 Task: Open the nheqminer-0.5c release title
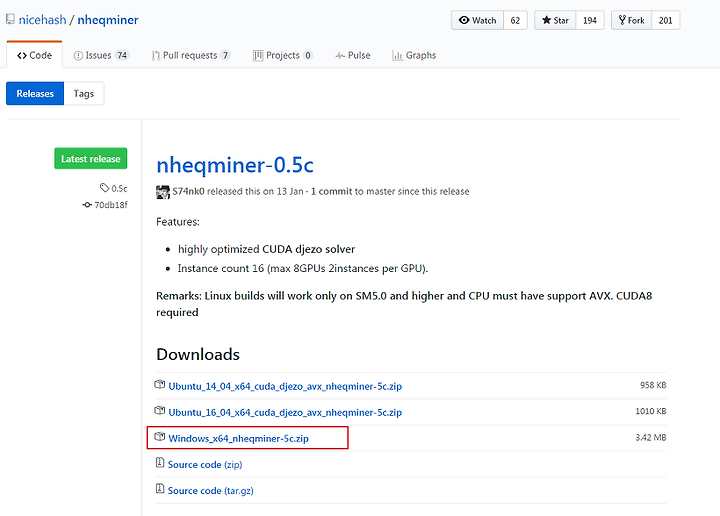[235, 164]
